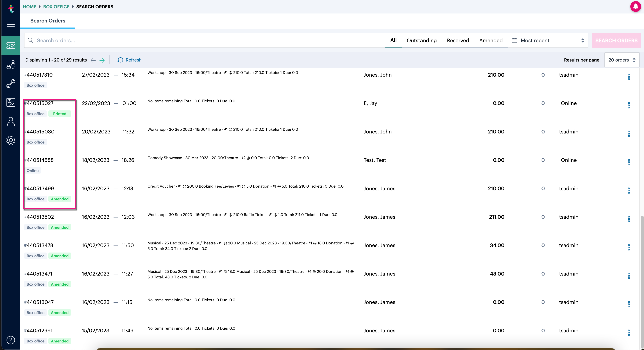The height and width of the screenshot is (350, 644).
Task: Click the 43.00 total amount
Action: coord(497,274)
